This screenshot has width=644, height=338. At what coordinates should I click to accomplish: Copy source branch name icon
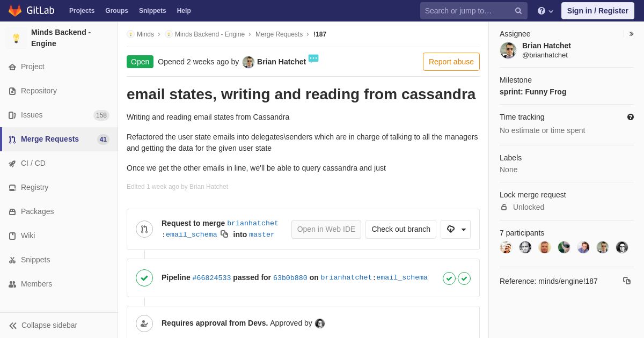tap(224, 234)
